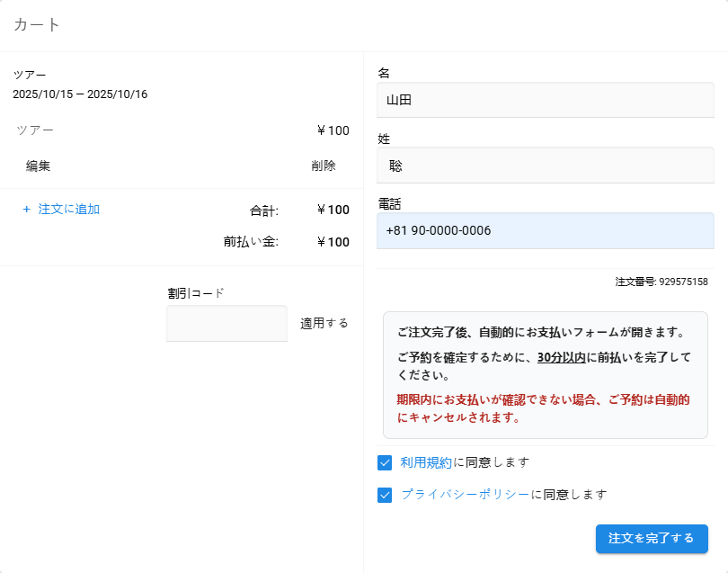Open the プライバシーポリシー link
Screen dimensions: 728x573
(x=466, y=494)
